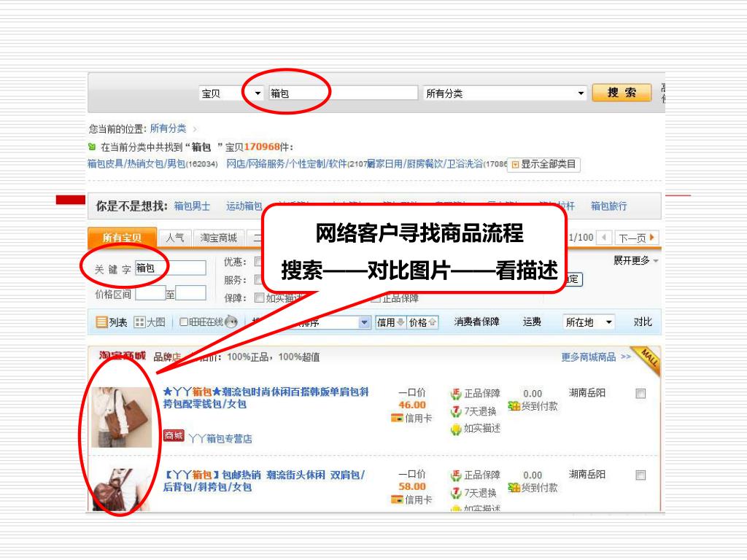Open 网店/网络服务/个性定制/软件 category link
Screen dimensions: 747x560
pyautogui.click(x=286, y=164)
